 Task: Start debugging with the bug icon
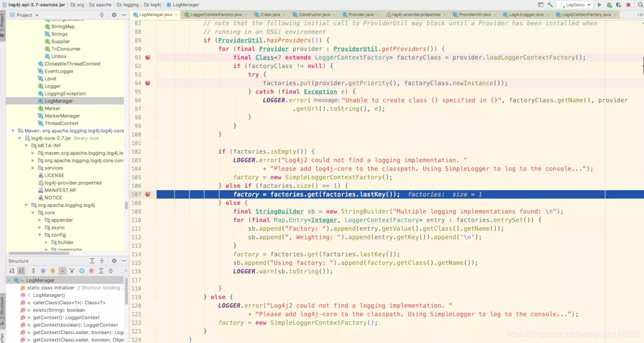point(609,5)
